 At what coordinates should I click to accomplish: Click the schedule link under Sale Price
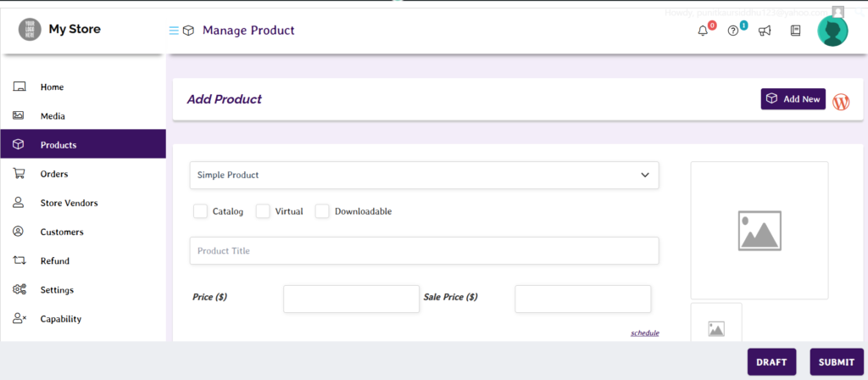click(644, 333)
